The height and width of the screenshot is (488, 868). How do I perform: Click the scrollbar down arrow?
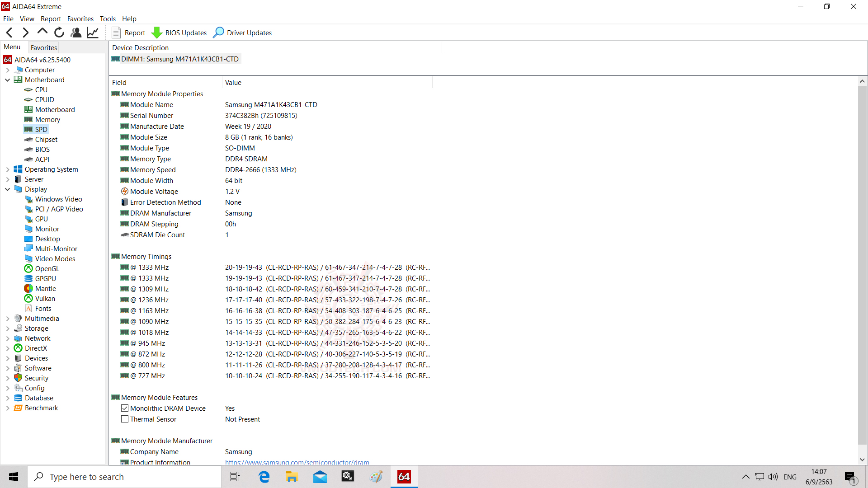[862, 460]
